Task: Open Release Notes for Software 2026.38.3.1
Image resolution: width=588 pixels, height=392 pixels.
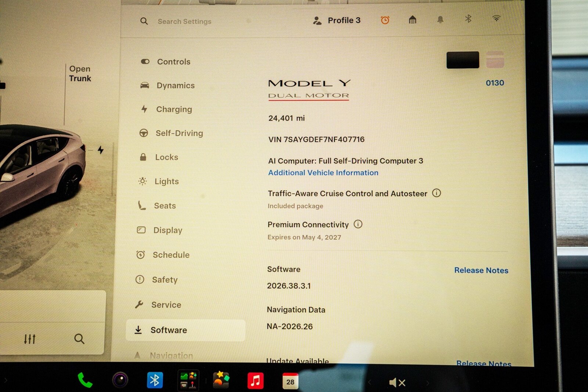Action: point(481,270)
